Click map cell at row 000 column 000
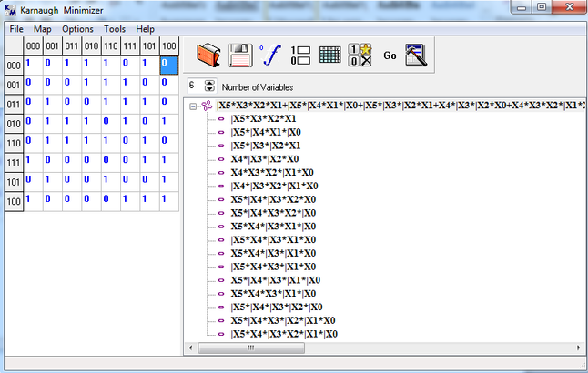588x373 pixels. pyautogui.click(x=33, y=66)
